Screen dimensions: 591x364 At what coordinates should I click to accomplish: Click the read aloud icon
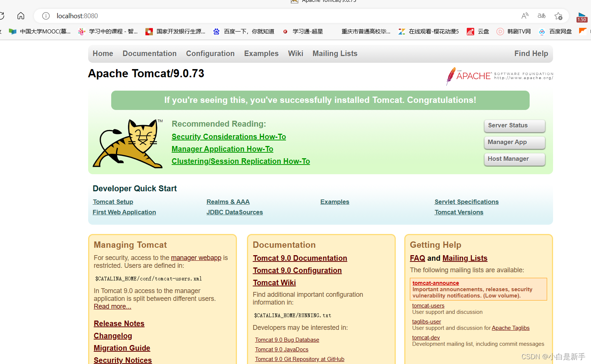(525, 16)
